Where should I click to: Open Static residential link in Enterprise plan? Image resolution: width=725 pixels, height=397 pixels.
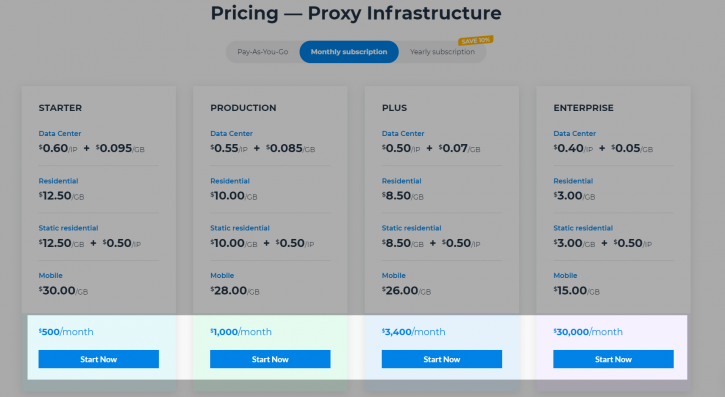tap(583, 228)
